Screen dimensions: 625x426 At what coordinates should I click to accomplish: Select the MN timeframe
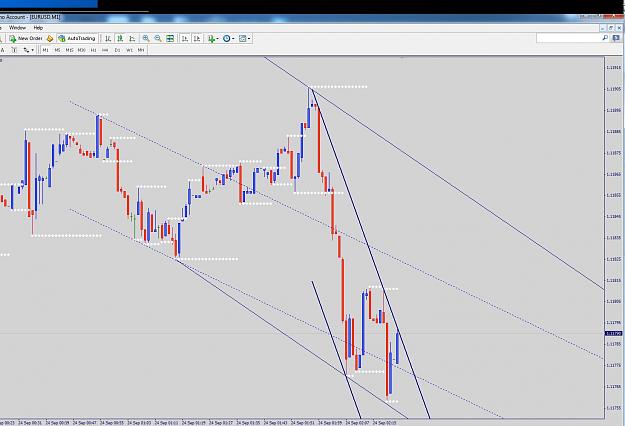click(x=141, y=50)
